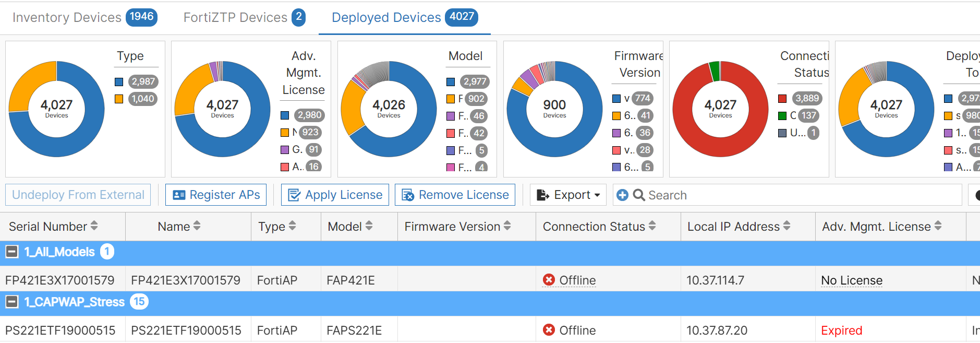The width and height of the screenshot is (980, 343).
Task: Click serial number PS221ETF19000515 cell
Action: [x=61, y=330]
